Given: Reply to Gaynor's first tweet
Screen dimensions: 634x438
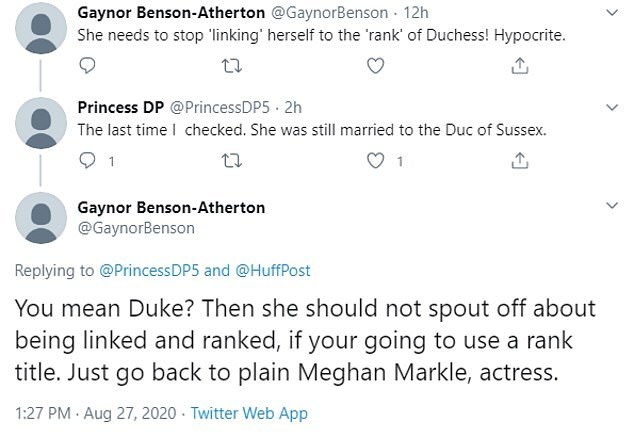Looking at the screenshot, I should 87,65.
